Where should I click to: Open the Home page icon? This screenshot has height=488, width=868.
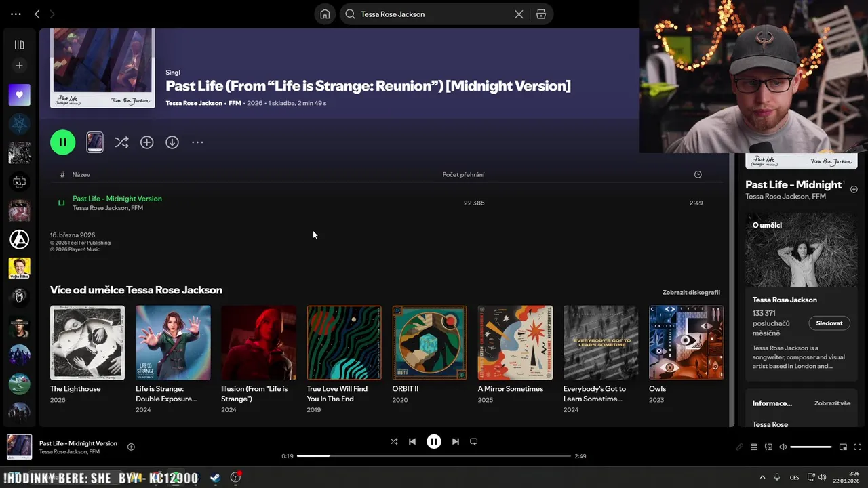[325, 14]
